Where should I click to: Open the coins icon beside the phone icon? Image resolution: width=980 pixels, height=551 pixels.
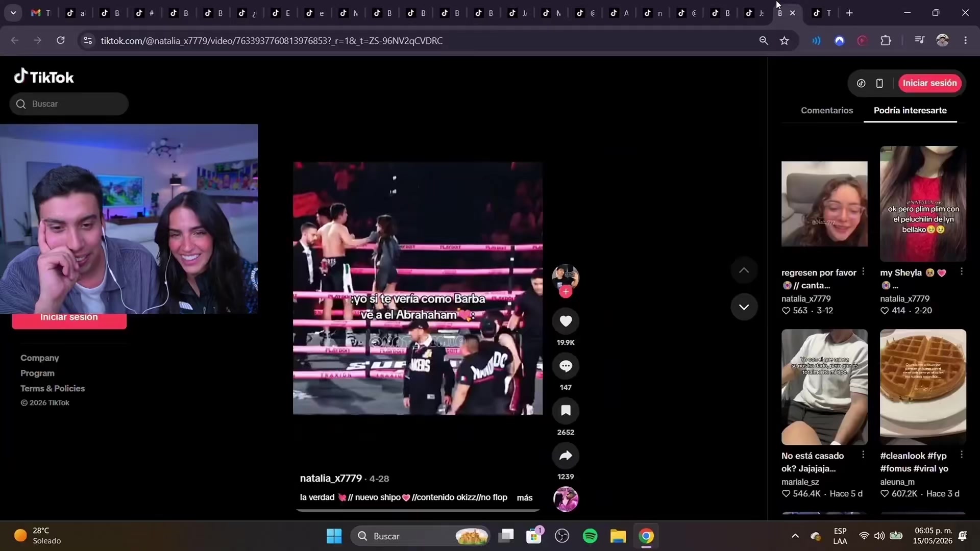[x=861, y=83]
